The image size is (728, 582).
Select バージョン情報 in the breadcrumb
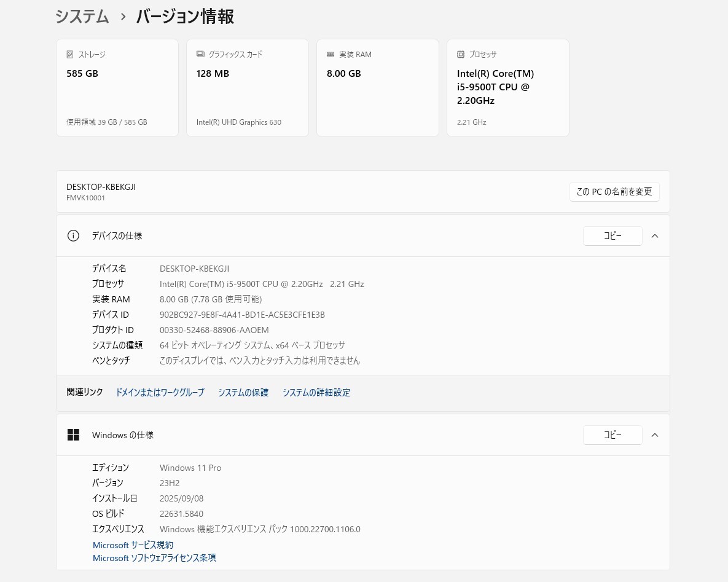coord(184,17)
